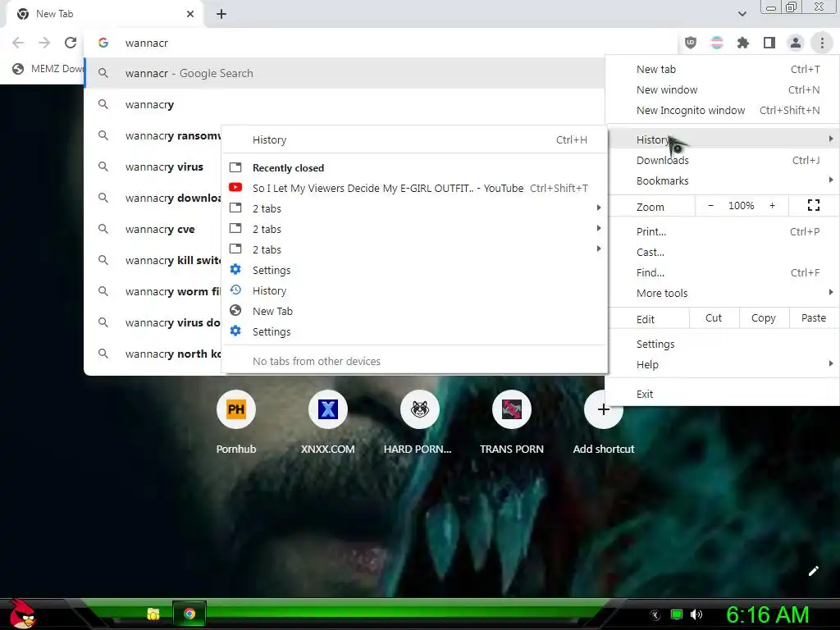This screenshot has height=630, width=840.
Task: Open the file manager taskbar icon
Action: (x=153, y=614)
